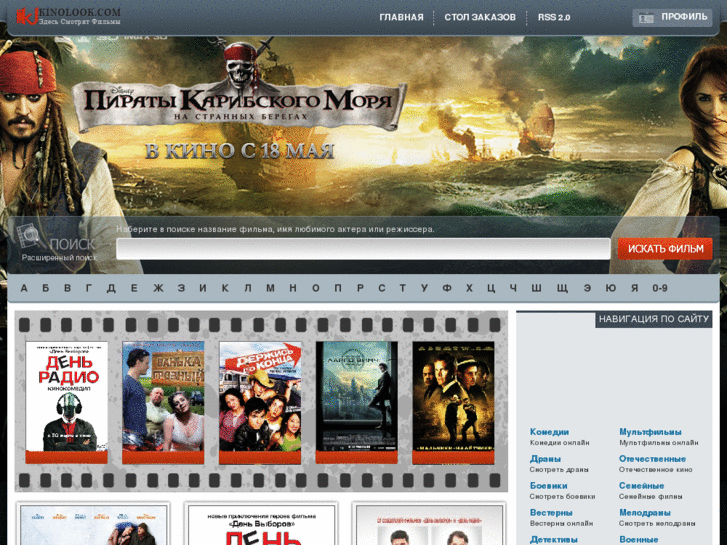Image resolution: width=727 pixels, height=545 pixels.
Task: Filter films by letter С
Action: pyautogui.click(x=382, y=289)
